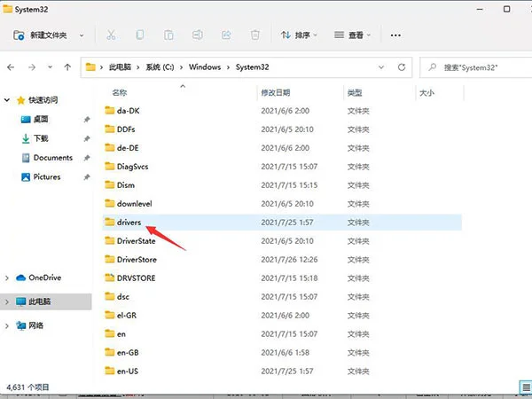Image resolution: width=532 pixels, height=399 pixels.
Task: Select the DDFs folder
Action: (282, 129)
